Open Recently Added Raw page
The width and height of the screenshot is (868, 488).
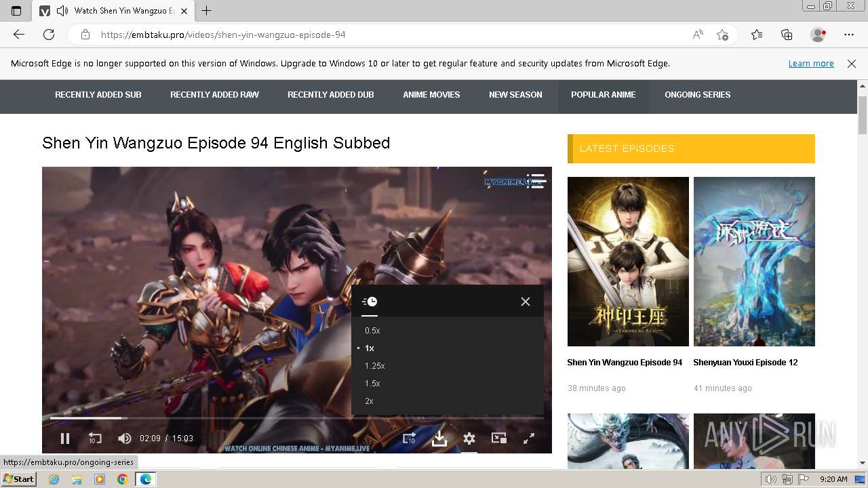click(214, 95)
